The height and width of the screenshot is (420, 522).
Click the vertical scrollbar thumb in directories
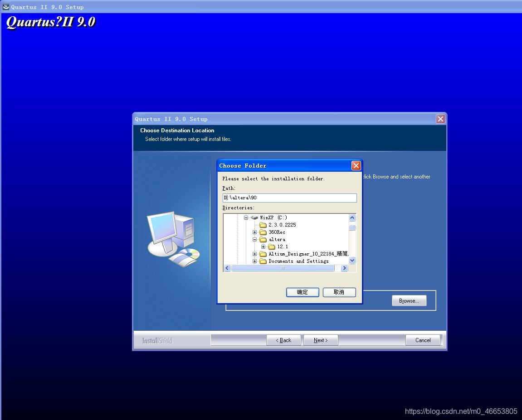[352, 228]
